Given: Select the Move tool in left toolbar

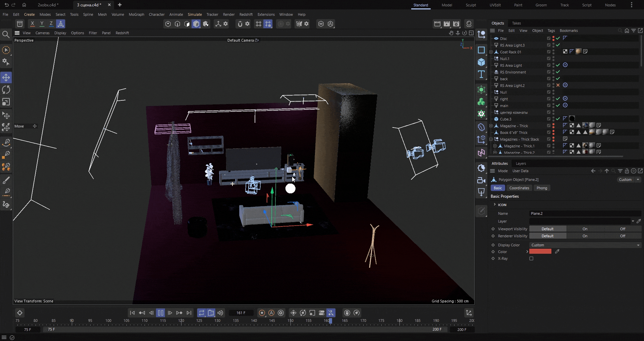Looking at the screenshot, I should point(6,78).
